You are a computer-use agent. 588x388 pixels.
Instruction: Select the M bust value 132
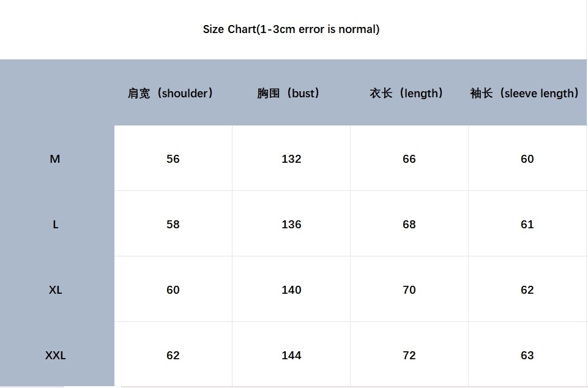pos(291,159)
